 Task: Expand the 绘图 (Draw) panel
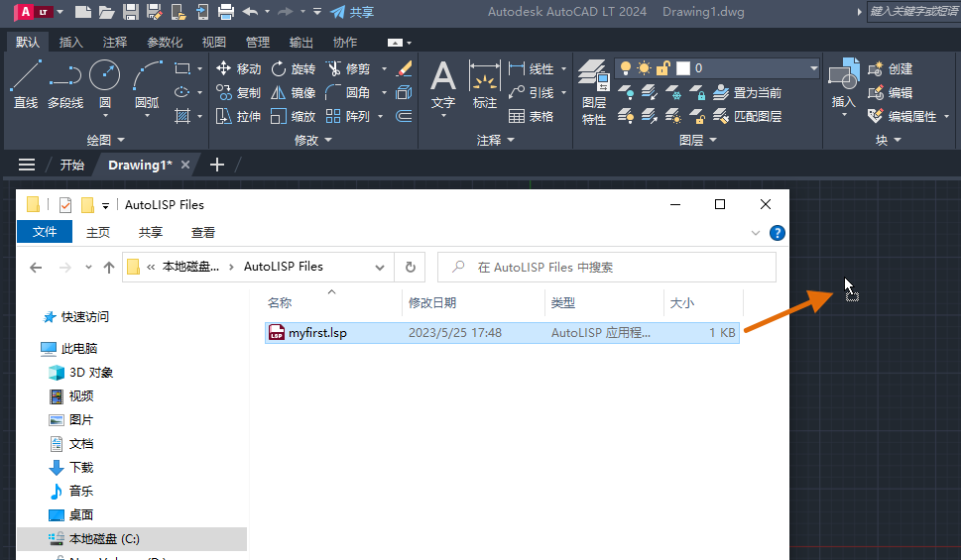click(x=105, y=141)
